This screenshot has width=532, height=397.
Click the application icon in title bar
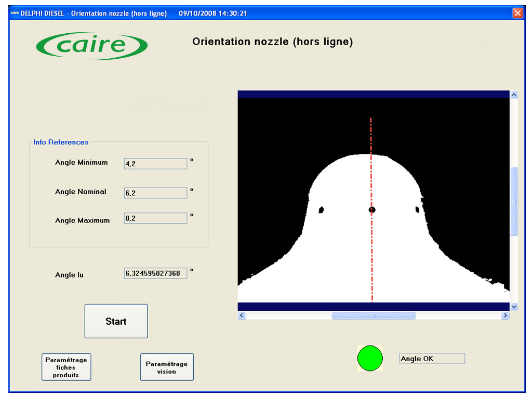[x=15, y=14]
